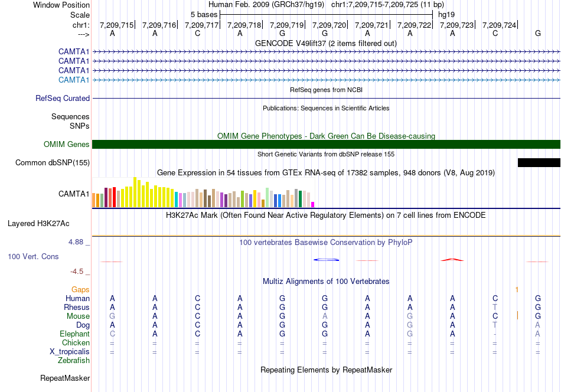Click the -4.5 PhyloP lower value

pos(77,272)
